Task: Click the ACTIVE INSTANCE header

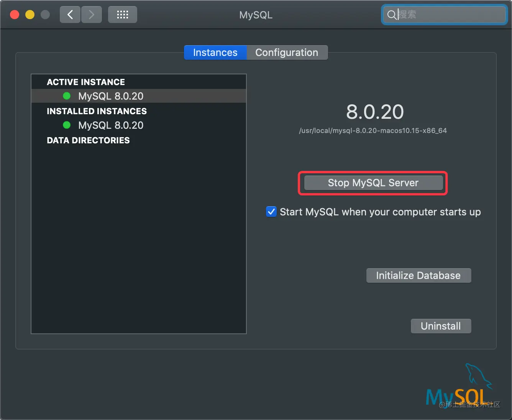Action: tap(86, 82)
